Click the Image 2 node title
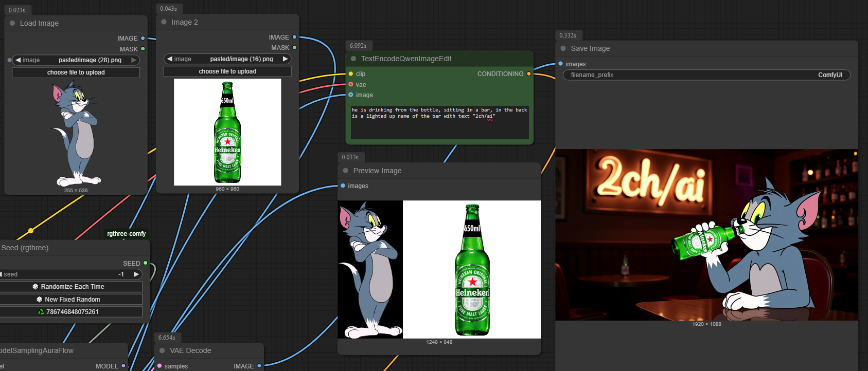Viewport: 868px width, 371px height. 185,22
